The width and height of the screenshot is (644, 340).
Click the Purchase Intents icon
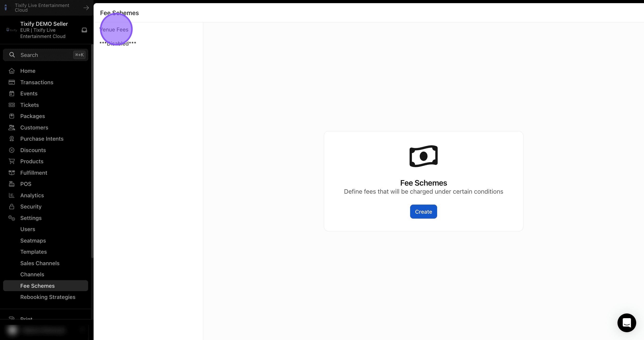pos(11,139)
